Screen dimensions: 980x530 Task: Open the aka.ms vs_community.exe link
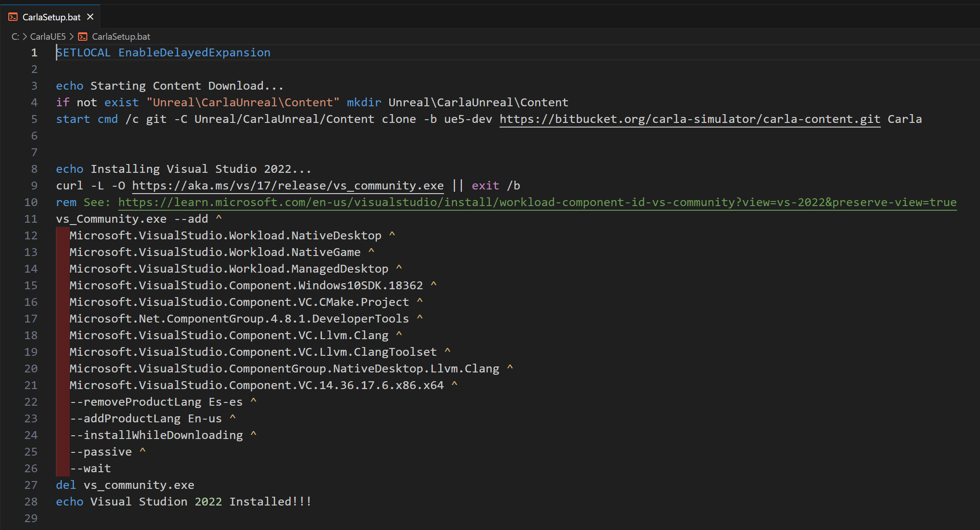(x=287, y=186)
